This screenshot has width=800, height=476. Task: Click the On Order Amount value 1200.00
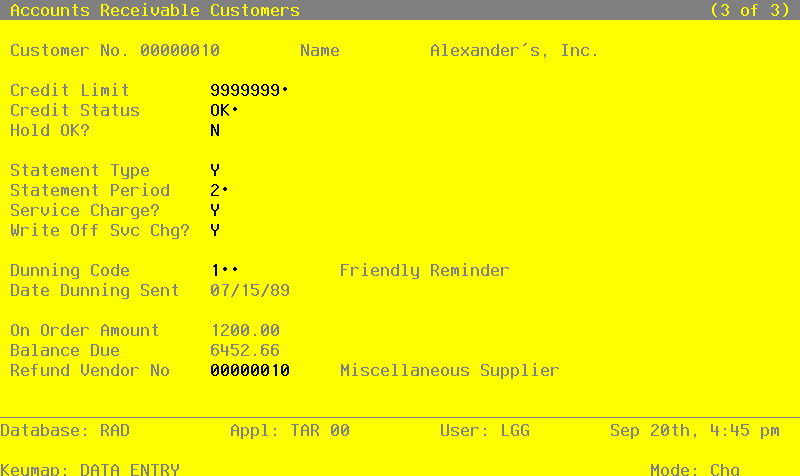[x=245, y=331]
